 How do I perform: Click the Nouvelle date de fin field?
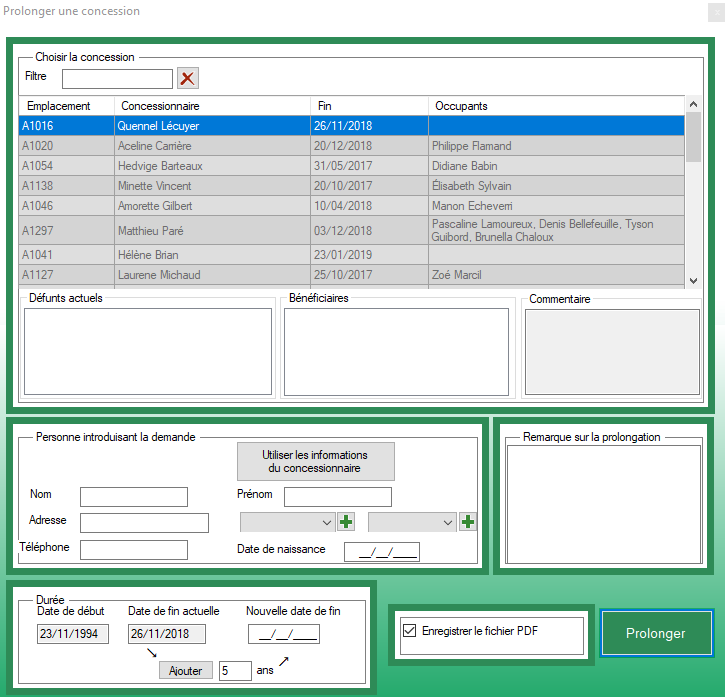click(284, 634)
